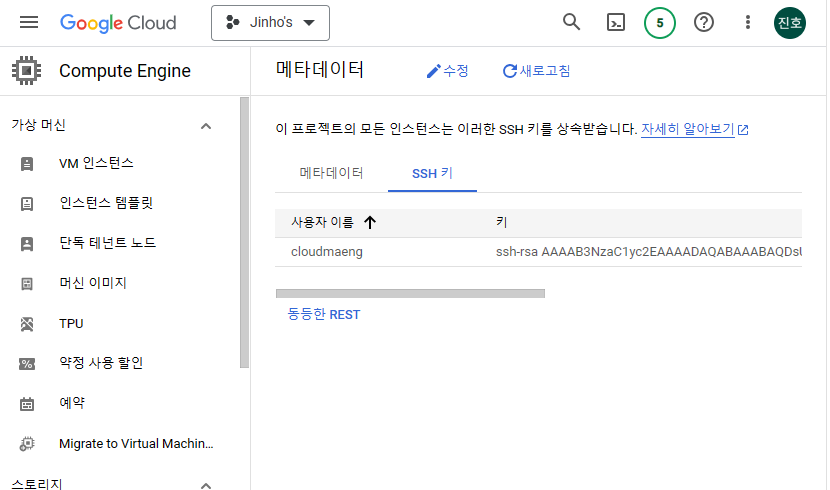Open 약정 사용 할인 in sidebar
Viewport: 830px width, 490px height.
pyautogui.click(x=101, y=362)
